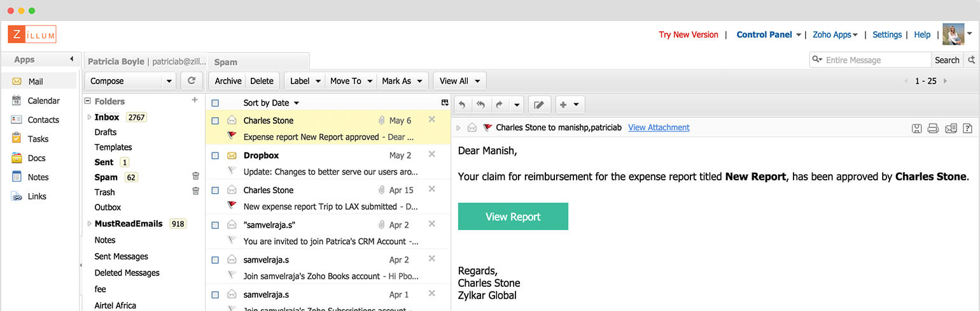Viewport: 980px width, 311px height.
Task: Dismiss the Dropbox email with X
Action: tap(431, 154)
